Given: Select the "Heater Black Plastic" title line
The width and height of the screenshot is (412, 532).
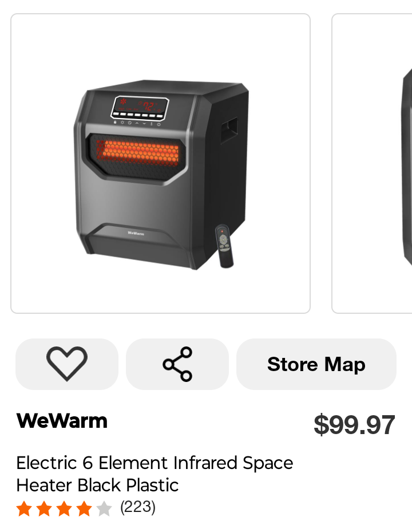Looking at the screenshot, I should pos(97,485).
